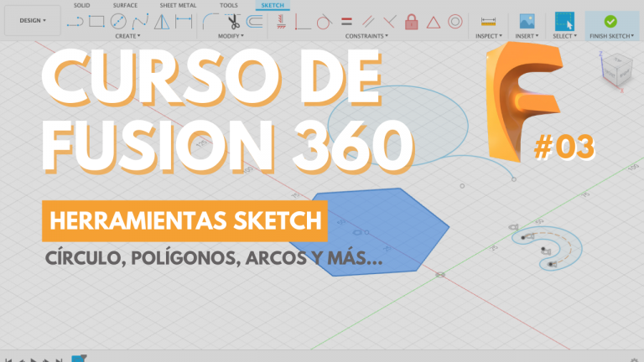Switch to the SHEET METAL tab
644x362 pixels.
(178, 5)
